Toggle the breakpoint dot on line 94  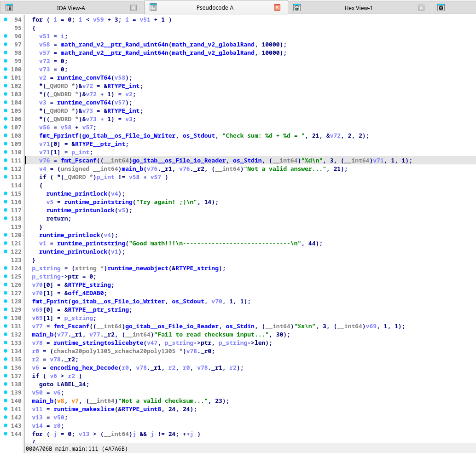tap(5, 19)
